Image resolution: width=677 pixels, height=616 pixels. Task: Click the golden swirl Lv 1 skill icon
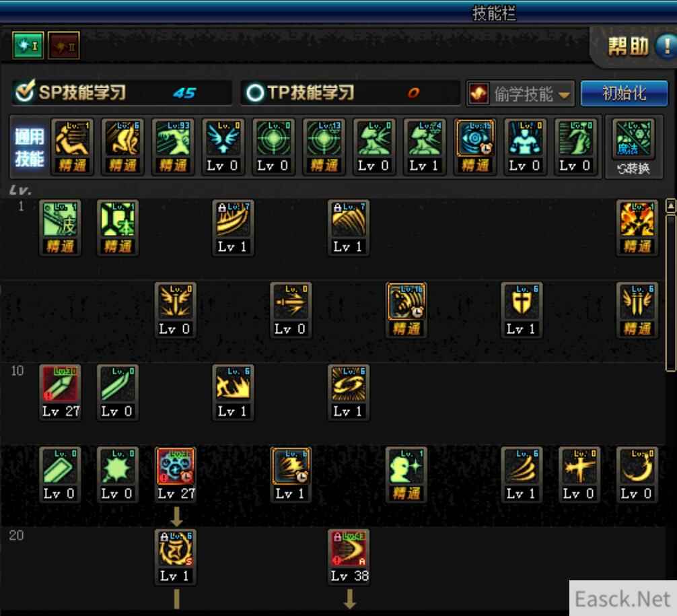point(349,384)
